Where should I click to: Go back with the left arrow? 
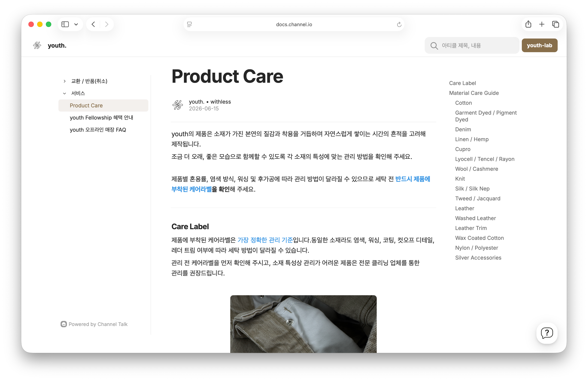click(93, 24)
